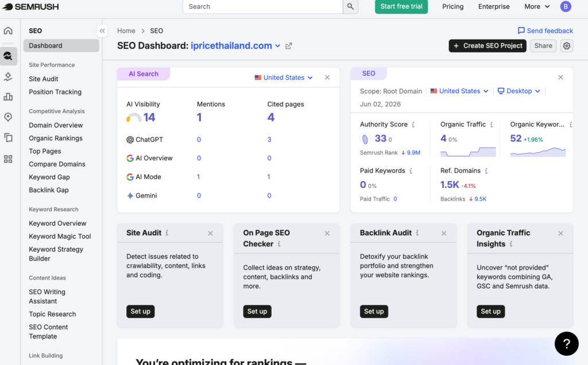Image resolution: width=588 pixels, height=365 pixels.
Task: Select Dashboard in the SEO sidebar
Action: 61,45
